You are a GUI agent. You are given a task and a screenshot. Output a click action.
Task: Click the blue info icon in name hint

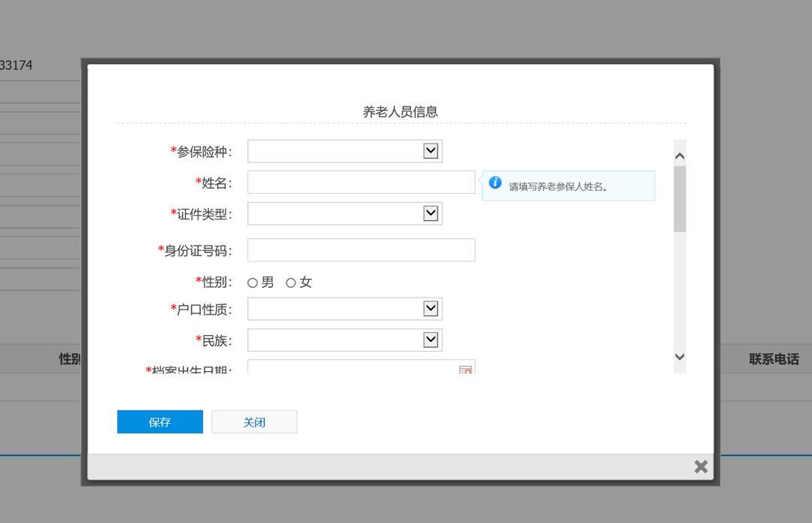(x=495, y=183)
